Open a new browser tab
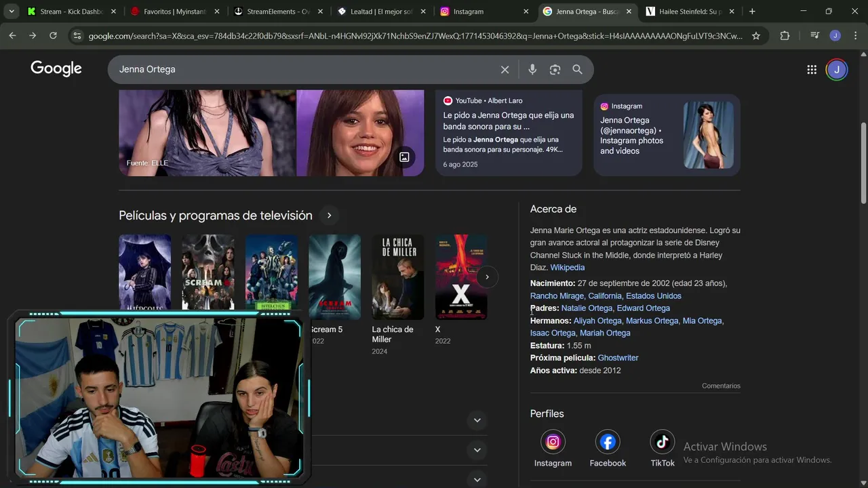This screenshot has height=488, width=868. 752,12
